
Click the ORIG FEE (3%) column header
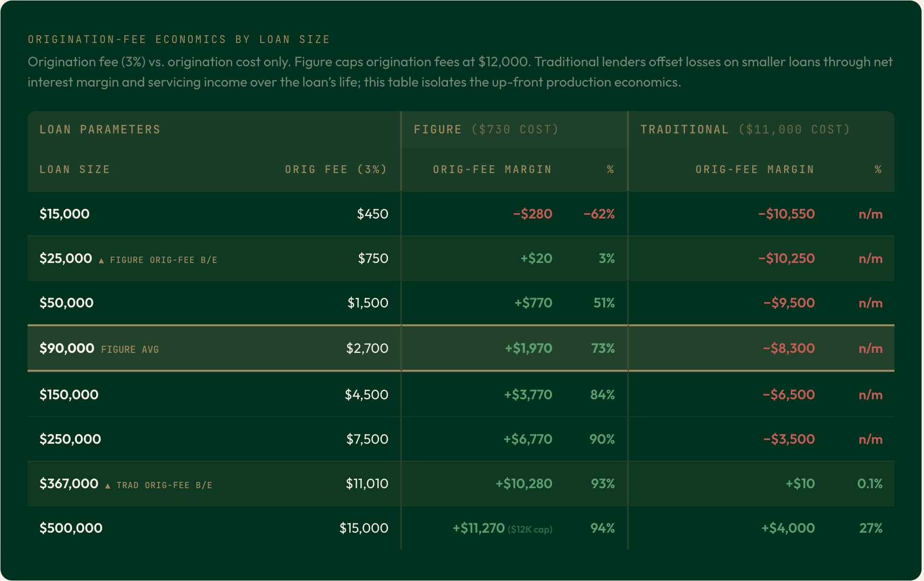336,169
